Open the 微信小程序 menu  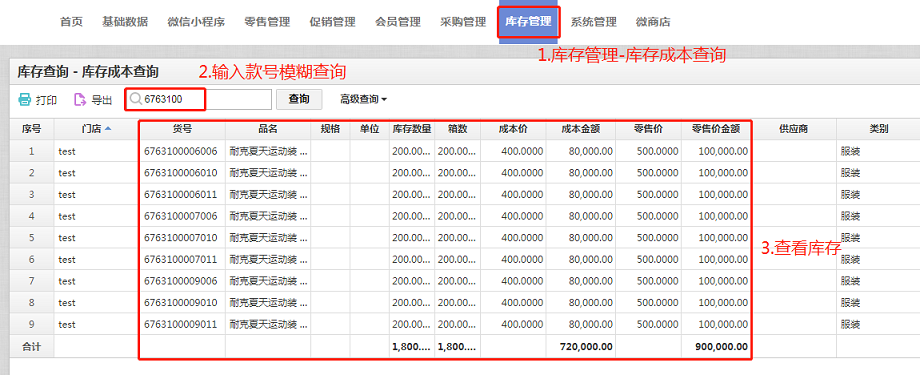pyautogui.click(x=196, y=22)
